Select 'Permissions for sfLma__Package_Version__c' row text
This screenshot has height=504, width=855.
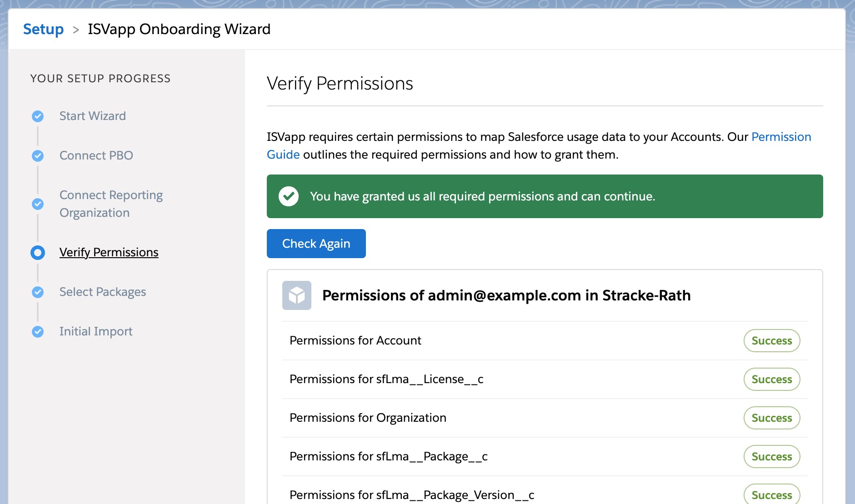tap(412, 495)
